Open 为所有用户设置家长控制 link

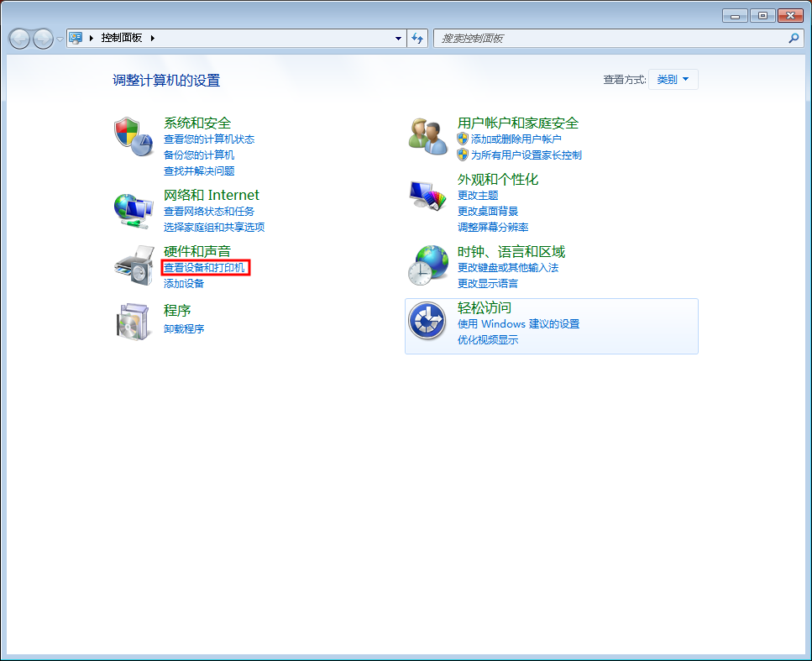pyautogui.click(x=526, y=155)
